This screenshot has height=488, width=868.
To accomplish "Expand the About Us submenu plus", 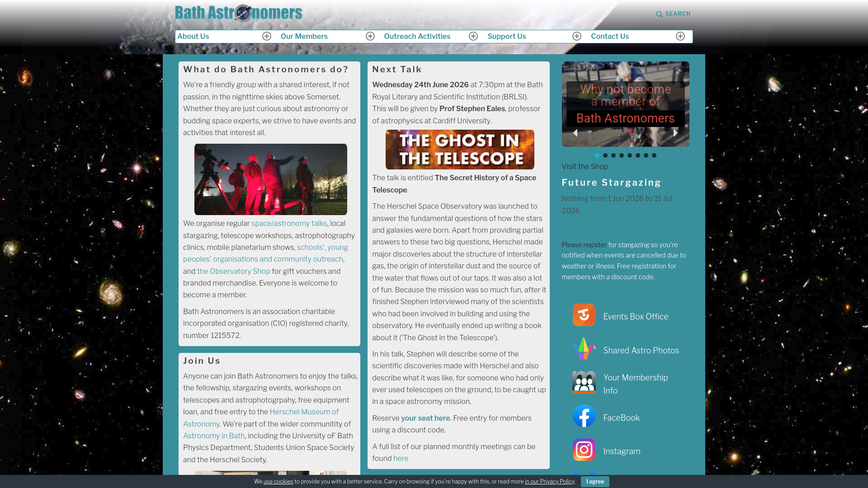I will [x=267, y=36].
